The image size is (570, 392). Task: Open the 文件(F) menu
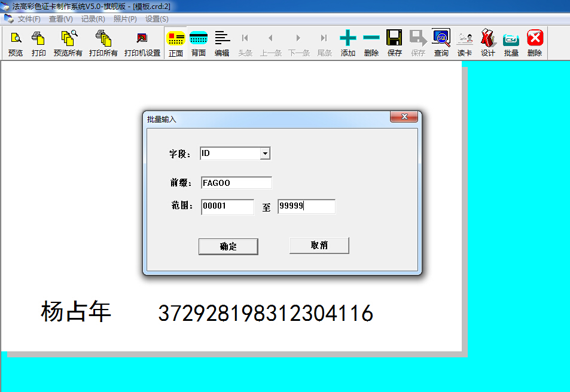tap(29, 19)
